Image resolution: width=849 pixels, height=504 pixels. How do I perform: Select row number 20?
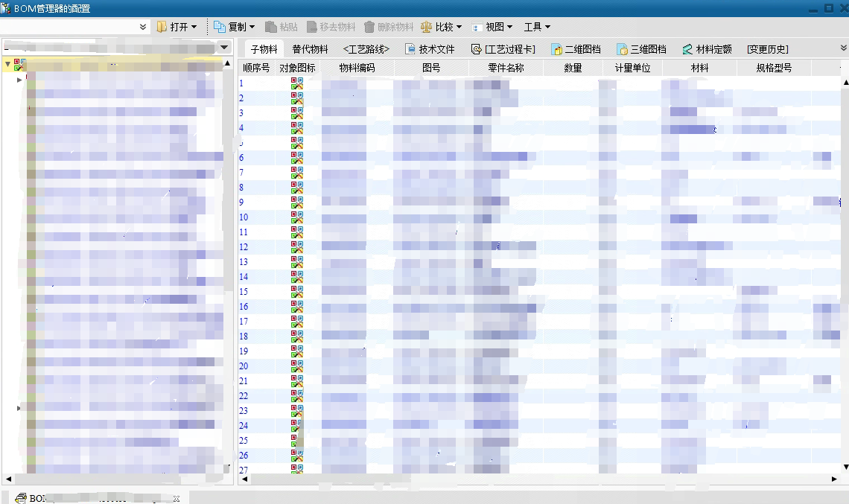(244, 366)
